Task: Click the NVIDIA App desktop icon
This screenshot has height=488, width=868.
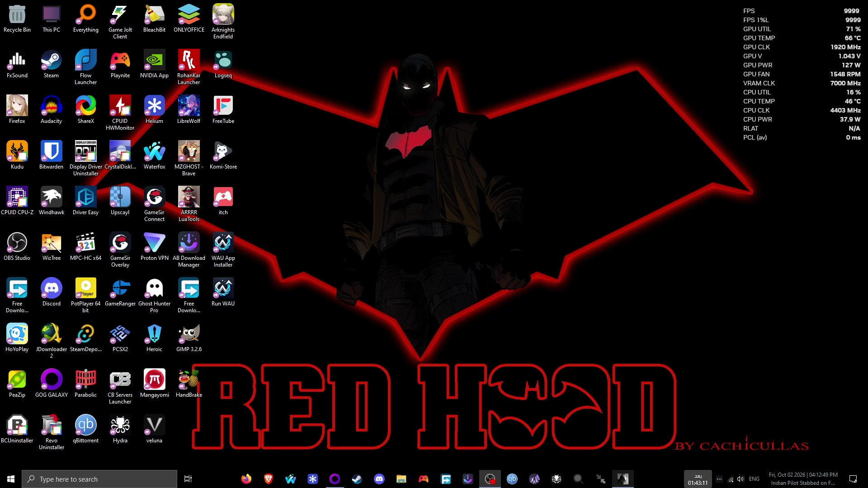Action: [154, 64]
